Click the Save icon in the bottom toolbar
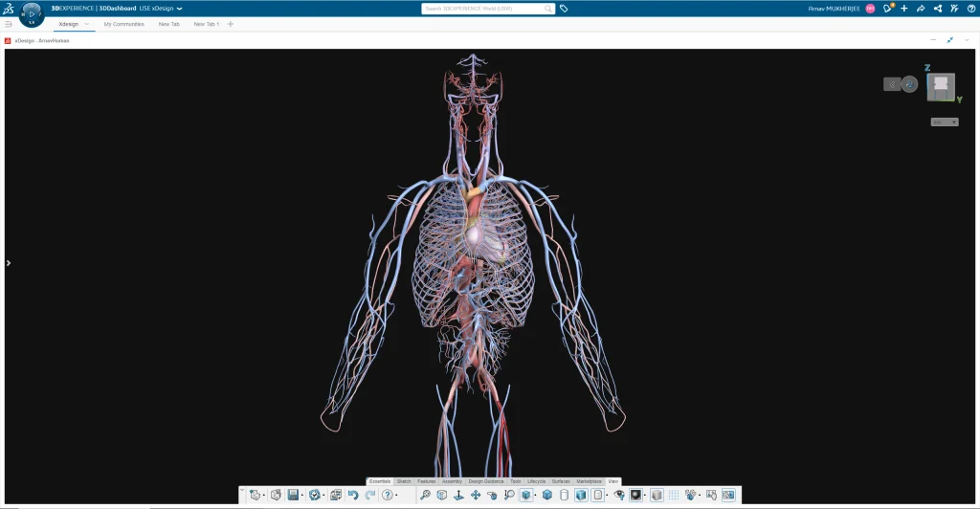Viewport: 980px width, 509px height. click(293, 495)
